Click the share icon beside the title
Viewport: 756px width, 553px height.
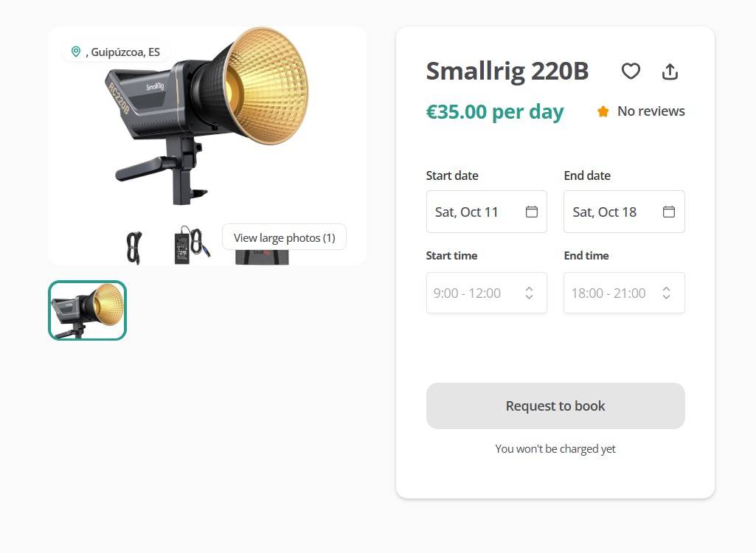coord(670,72)
